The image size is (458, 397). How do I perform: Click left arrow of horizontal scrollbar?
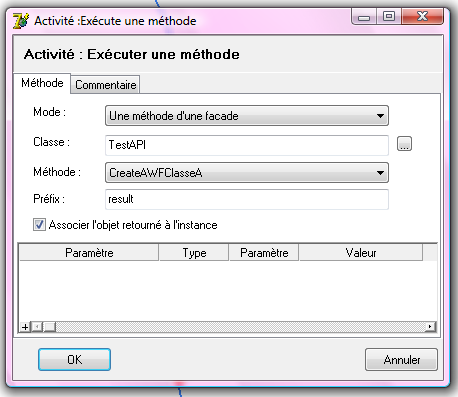click(37, 327)
